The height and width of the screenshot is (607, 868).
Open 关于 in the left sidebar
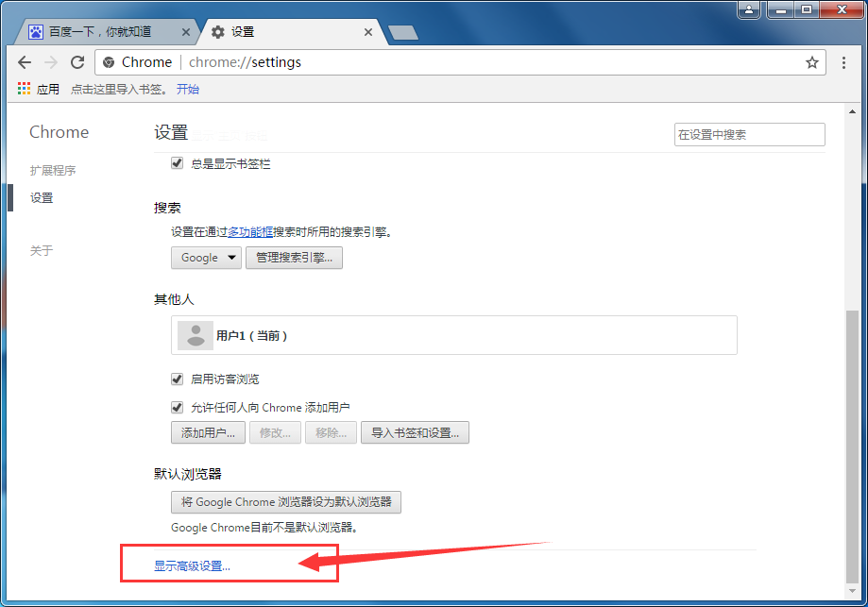42,251
